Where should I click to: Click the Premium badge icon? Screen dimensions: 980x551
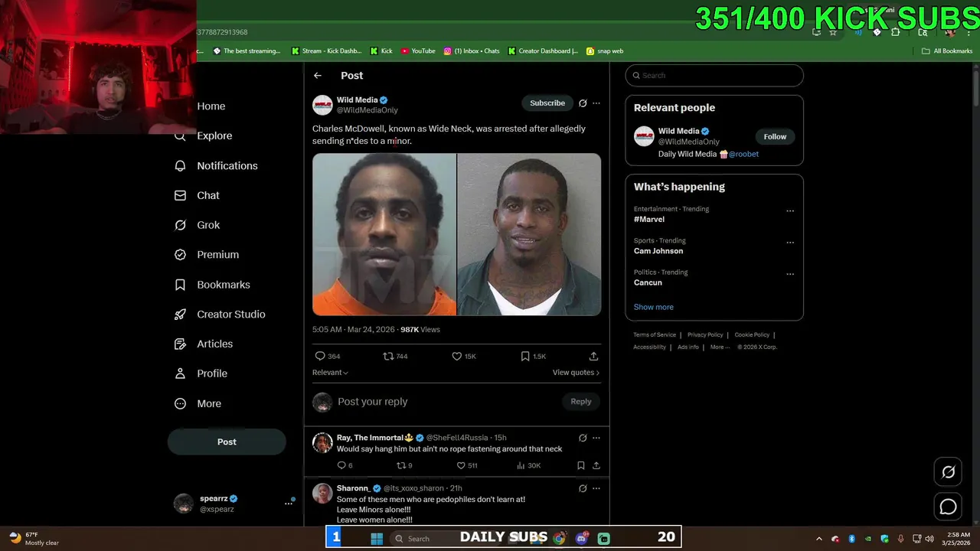tap(180, 255)
